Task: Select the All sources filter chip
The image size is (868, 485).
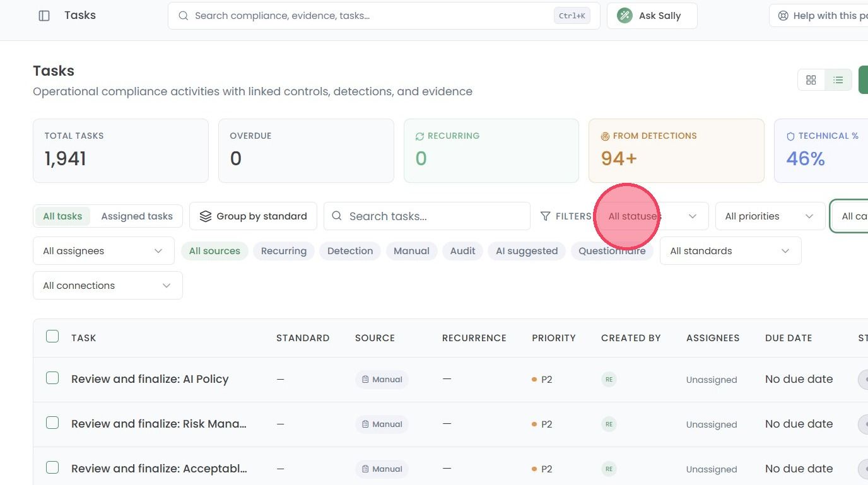Action: [214, 251]
